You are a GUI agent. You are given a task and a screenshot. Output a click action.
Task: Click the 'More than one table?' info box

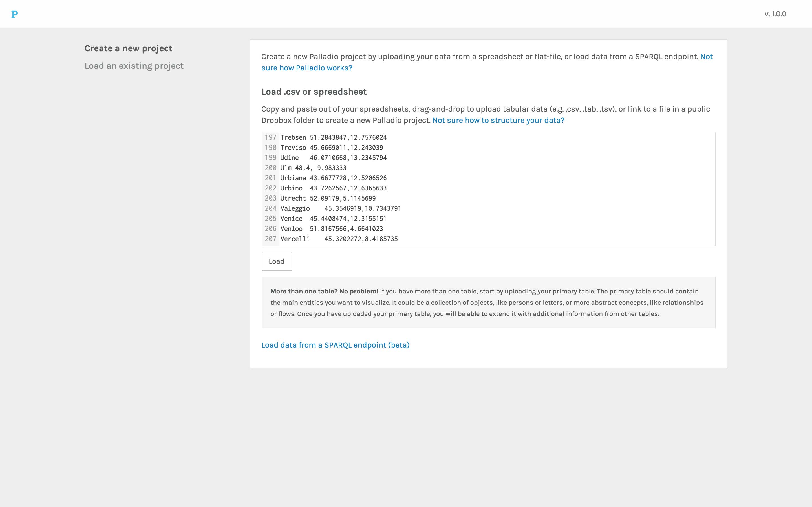[x=488, y=303]
